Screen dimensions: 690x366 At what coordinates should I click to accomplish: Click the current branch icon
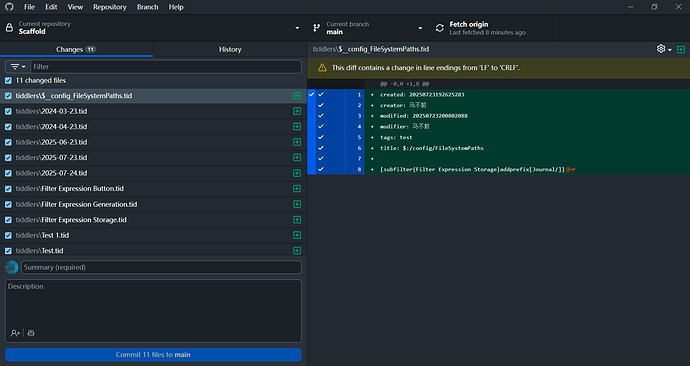tap(316, 28)
